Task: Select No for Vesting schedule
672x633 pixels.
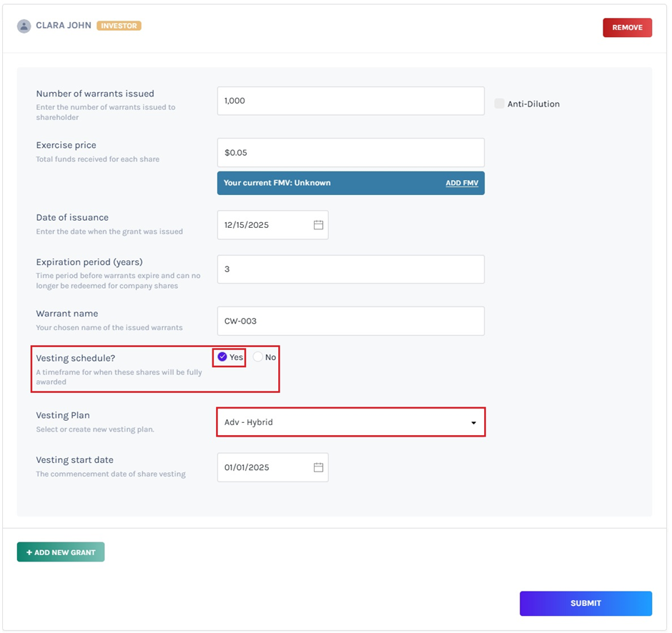Action: (x=258, y=357)
